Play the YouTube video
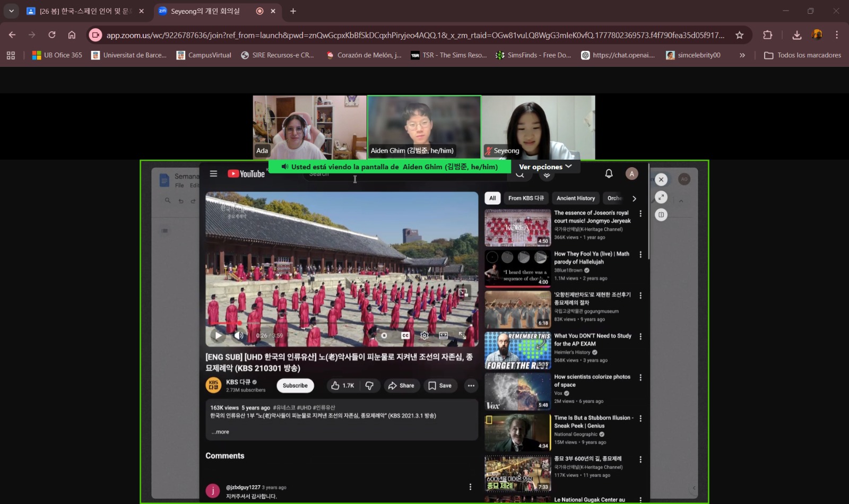Viewport: 849px width, 504px height. 218,335
